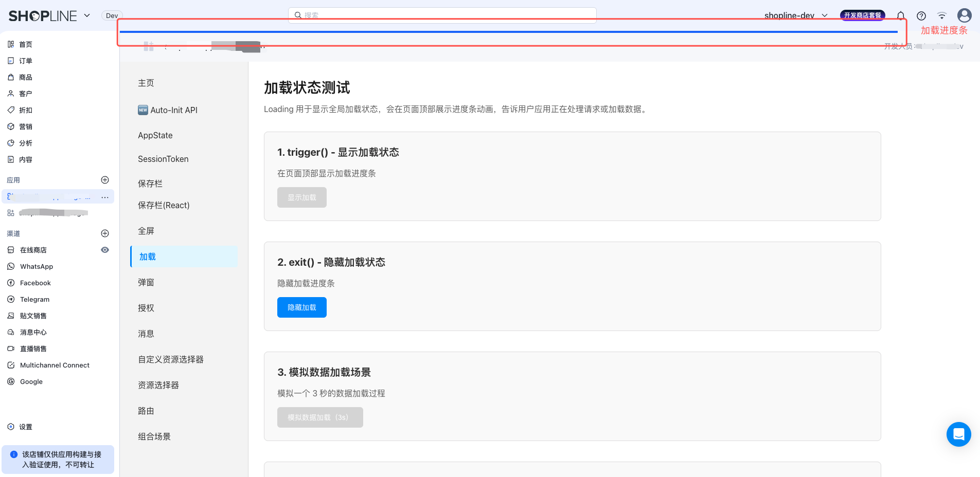Select the 弹窗 menu item
Screen dimensions: 980x477
pos(146,282)
